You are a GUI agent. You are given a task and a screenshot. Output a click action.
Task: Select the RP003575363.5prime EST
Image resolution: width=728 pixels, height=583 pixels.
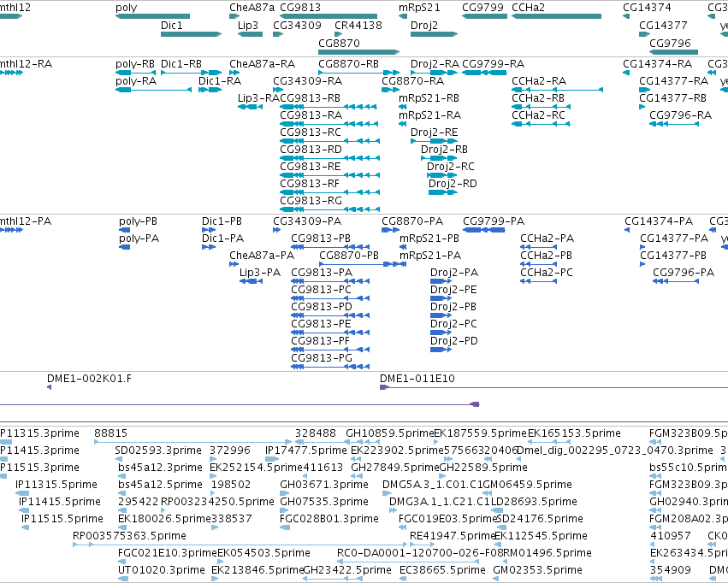[240, 545]
